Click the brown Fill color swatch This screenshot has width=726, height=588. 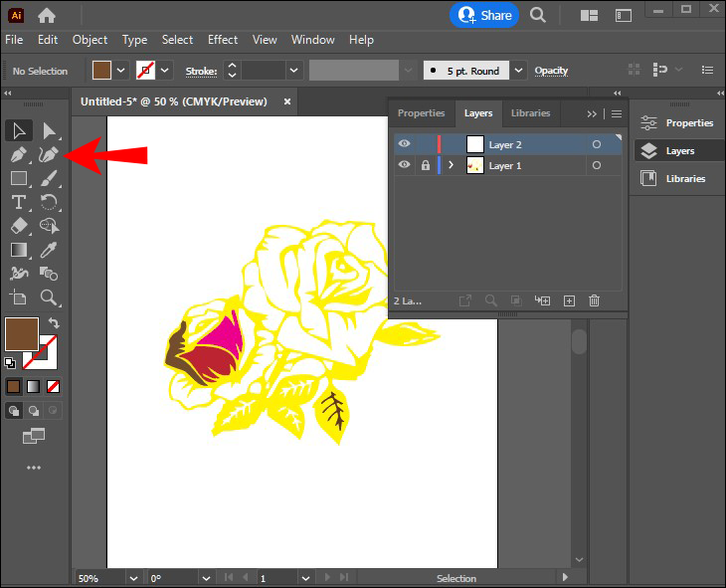[21, 334]
